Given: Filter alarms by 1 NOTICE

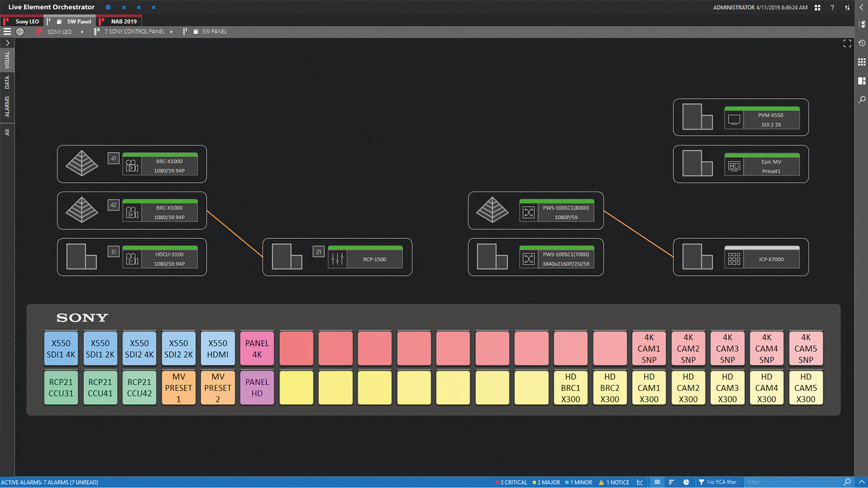Looking at the screenshot, I should click(x=614, y=482).
